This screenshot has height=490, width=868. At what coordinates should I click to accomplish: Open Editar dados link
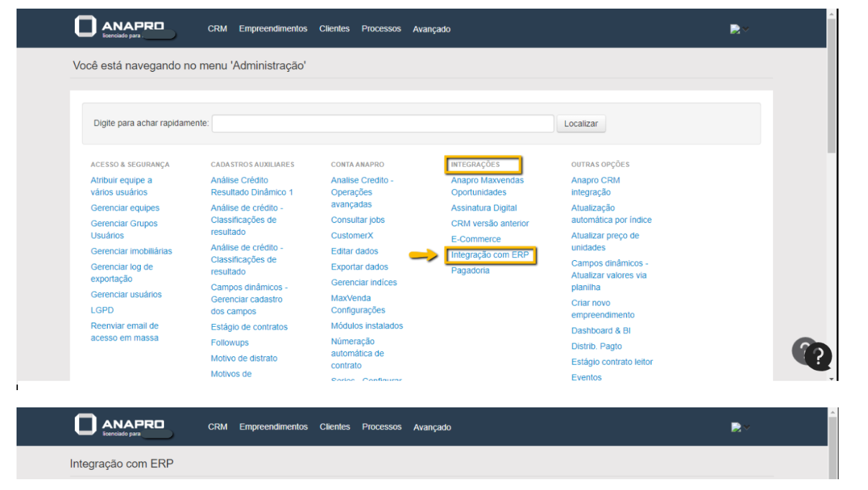click(x=355, y=251)
